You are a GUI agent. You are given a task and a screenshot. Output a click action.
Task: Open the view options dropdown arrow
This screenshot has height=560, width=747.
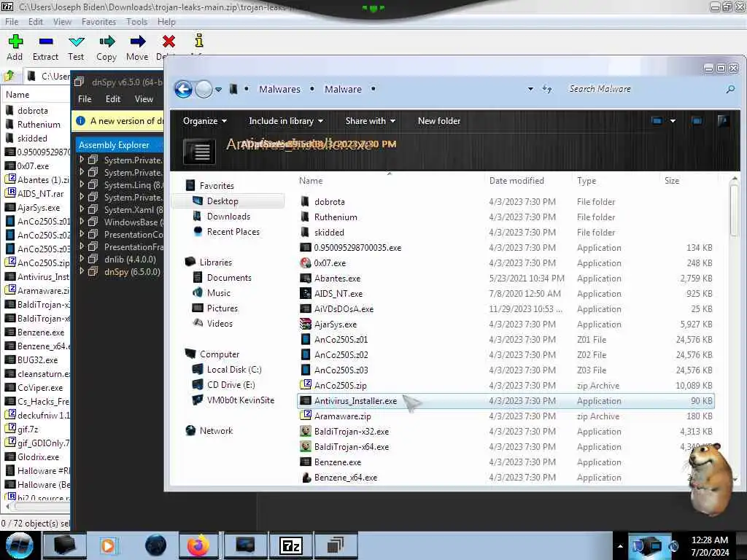pos(673,121)
